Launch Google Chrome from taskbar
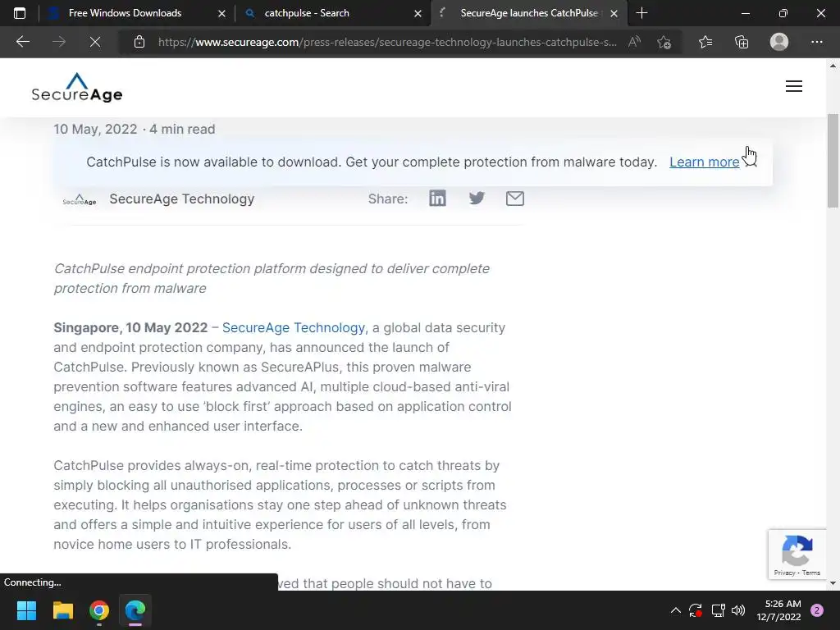 99,610
